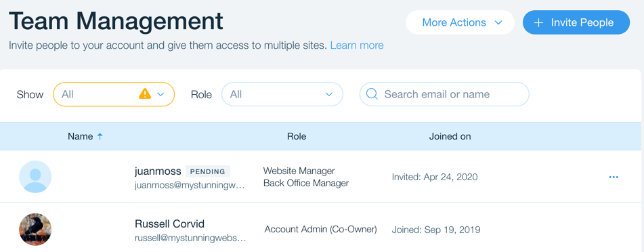Screen dimensions: 644x252
Task: Click Russell Corvid's raven avatar
Action: tap(35, 230)
